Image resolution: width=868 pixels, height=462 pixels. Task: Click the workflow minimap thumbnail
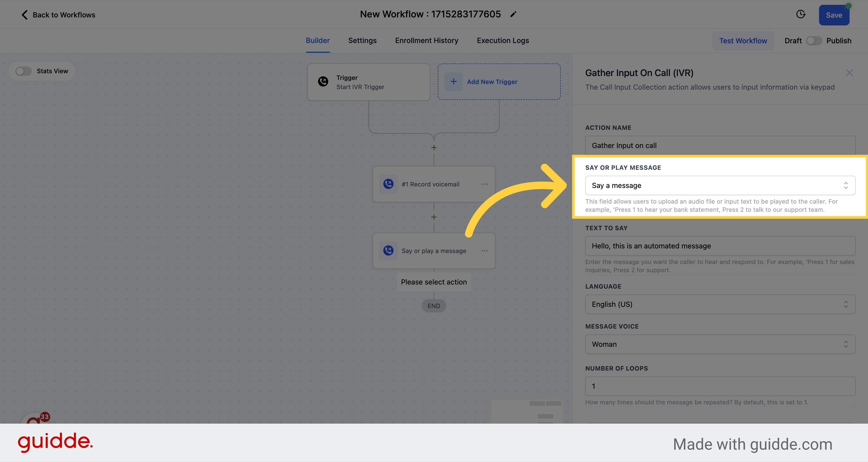pos(527,412)
